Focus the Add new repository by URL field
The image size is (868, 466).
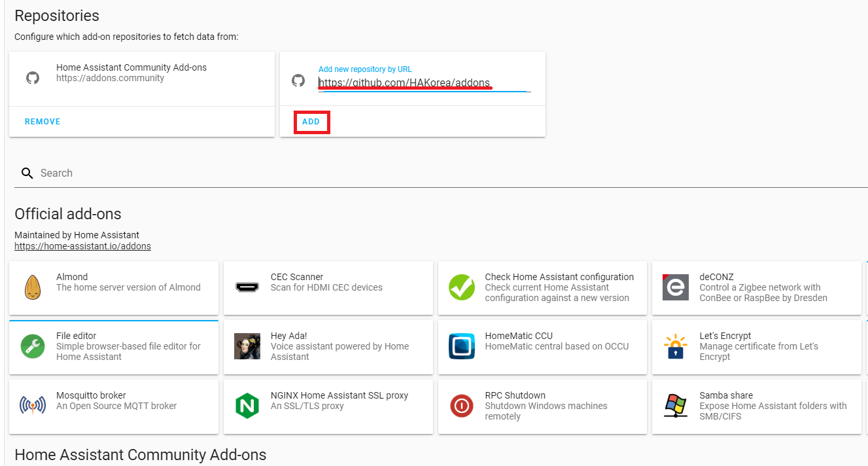425,83
